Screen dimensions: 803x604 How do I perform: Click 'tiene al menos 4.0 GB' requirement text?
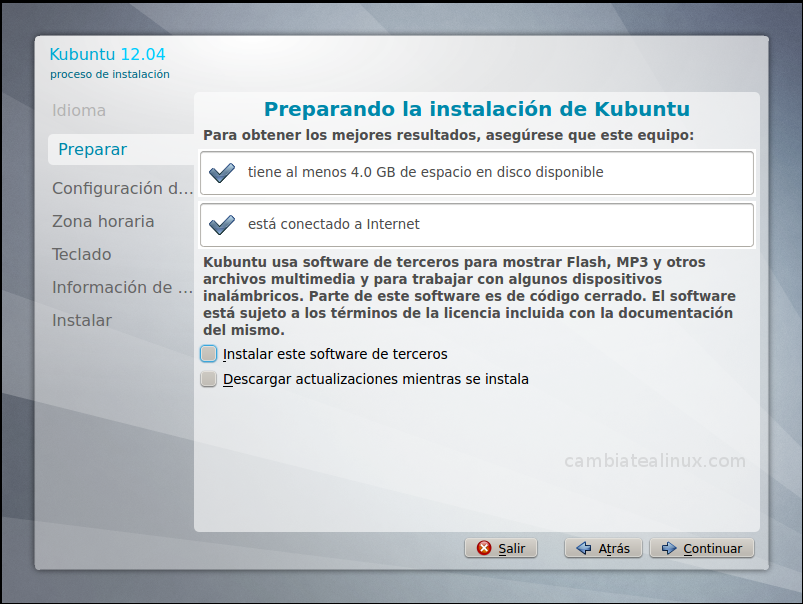(426, 172)
